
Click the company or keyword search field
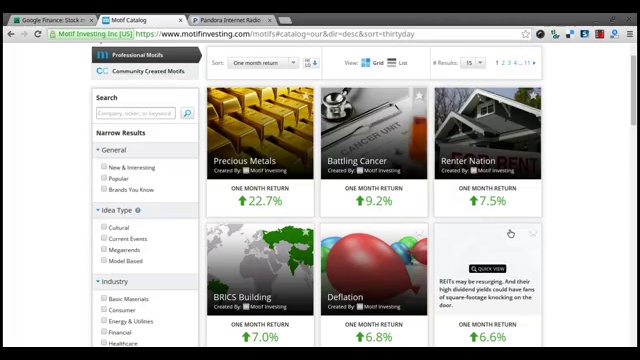point(136,113)
